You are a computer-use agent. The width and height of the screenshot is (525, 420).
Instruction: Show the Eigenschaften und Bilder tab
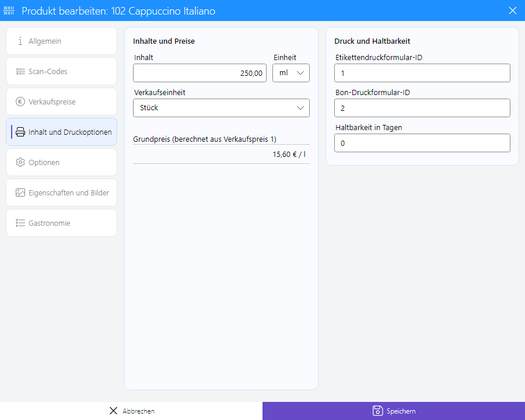(x=62, y=192)
